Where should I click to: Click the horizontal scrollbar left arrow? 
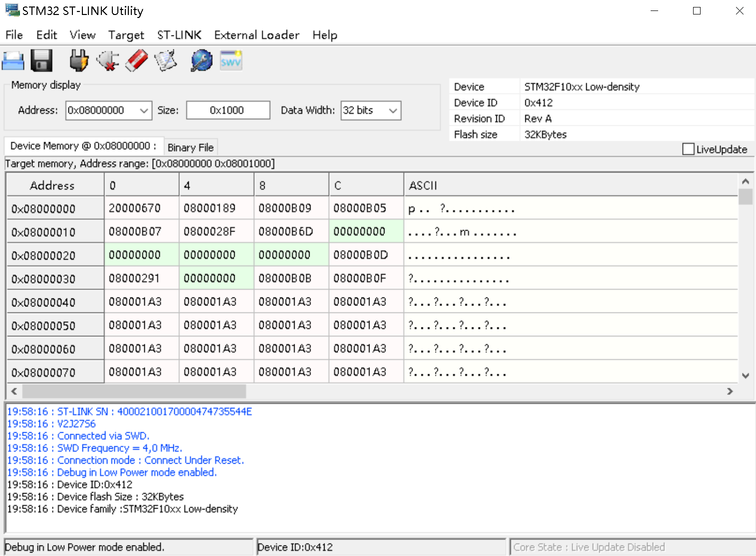tap(14, 391)
